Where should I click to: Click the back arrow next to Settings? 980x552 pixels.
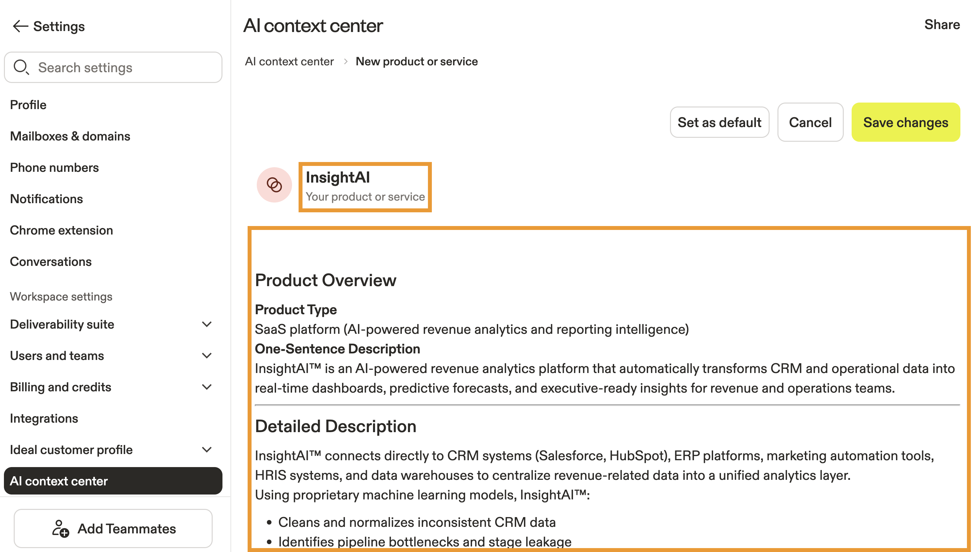[20, 26]
